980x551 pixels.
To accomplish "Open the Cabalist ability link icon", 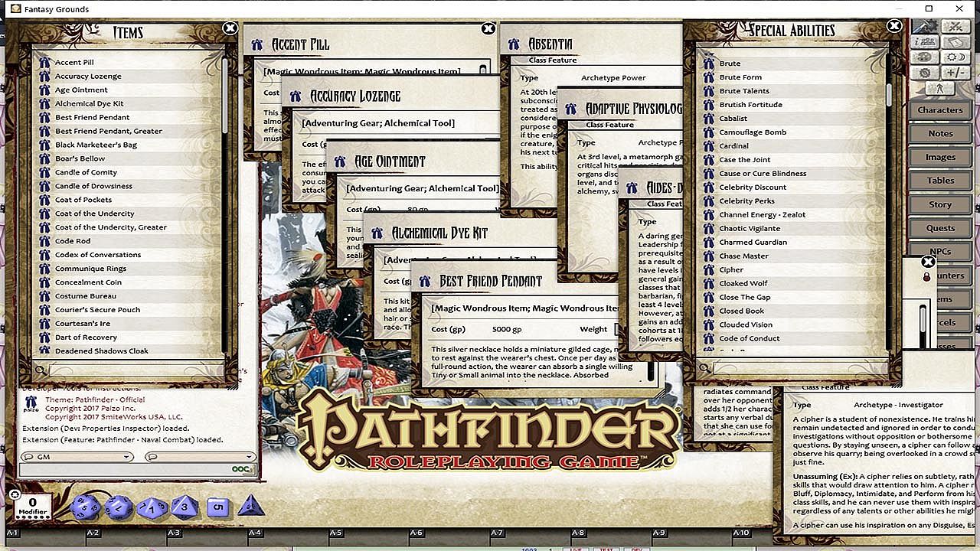I will pyautogui.click(x=709, y=119).
